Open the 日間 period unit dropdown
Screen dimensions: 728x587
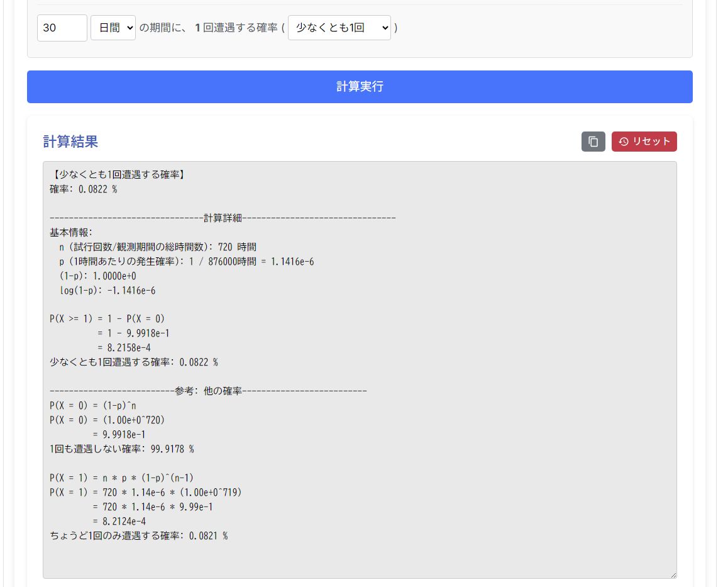coord(113,28)
